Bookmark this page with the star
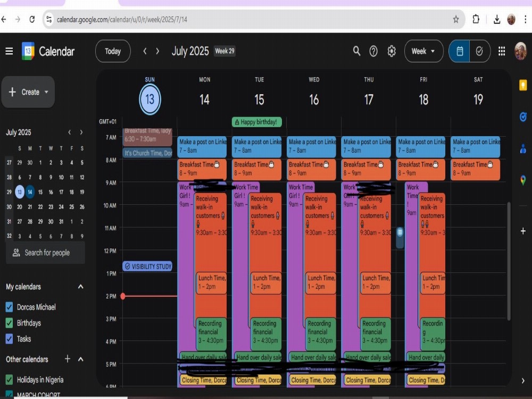532x399 pixels. [x=456, y=19]
